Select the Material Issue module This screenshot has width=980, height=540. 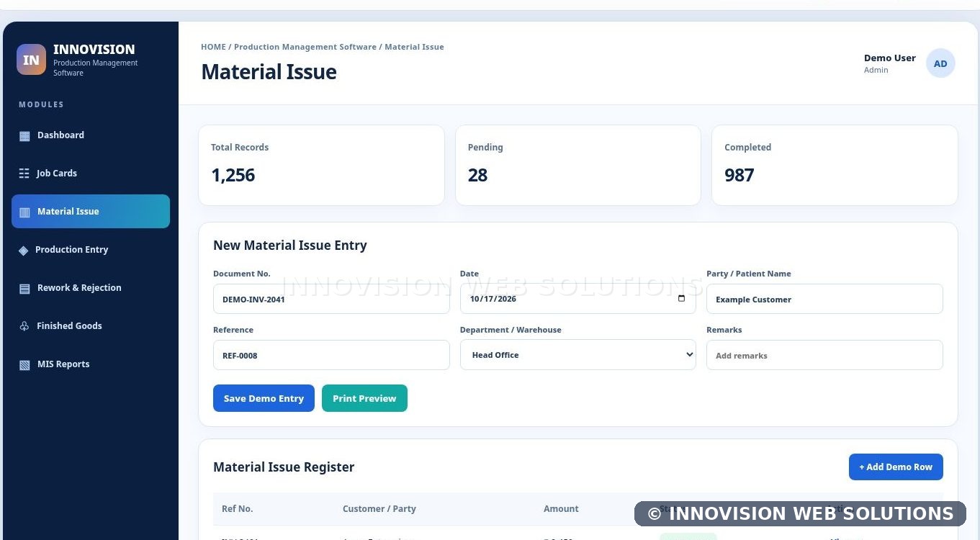coord(91,212)
